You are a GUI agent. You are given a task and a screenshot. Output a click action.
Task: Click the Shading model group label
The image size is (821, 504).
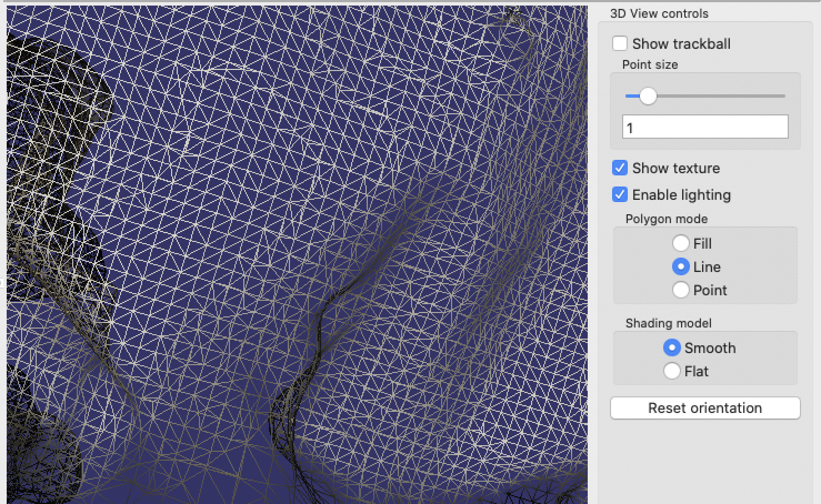tap(668, 322)
